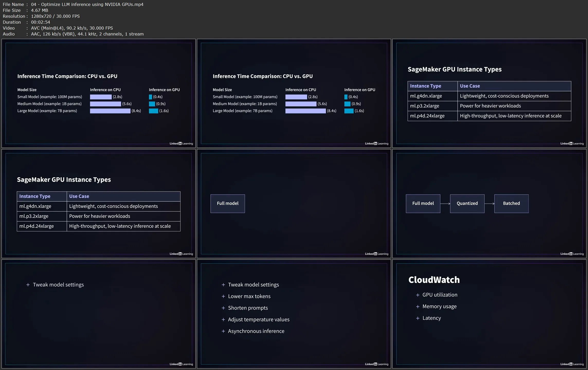This screenshot has width=588, height=370.
Task: Click the 'Resolution' label in the header
Action: tap(14, 16)
